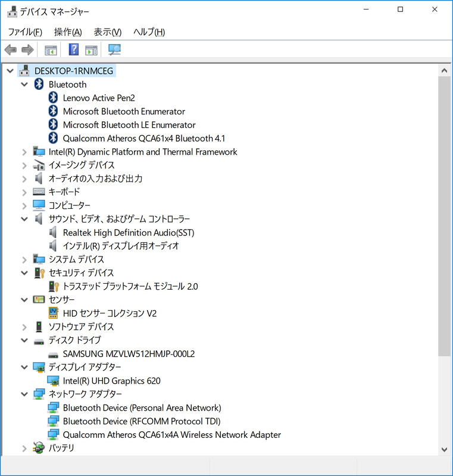453x476 pixels.
Task: Select Bluetooth Device (Personal Area Network)
Action: tap(142, 408)
